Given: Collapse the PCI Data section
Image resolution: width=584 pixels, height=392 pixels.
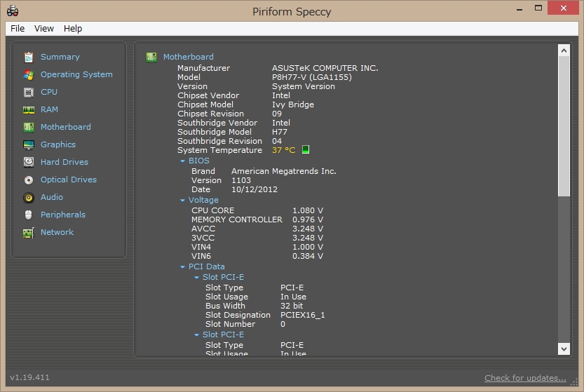Looking at the screenshot, I should coord(183,267).
